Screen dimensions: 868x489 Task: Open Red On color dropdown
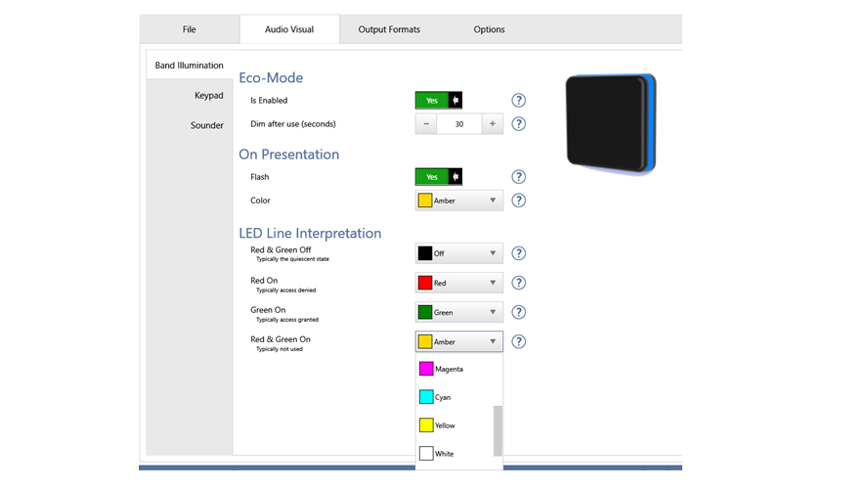coord(458,283)
